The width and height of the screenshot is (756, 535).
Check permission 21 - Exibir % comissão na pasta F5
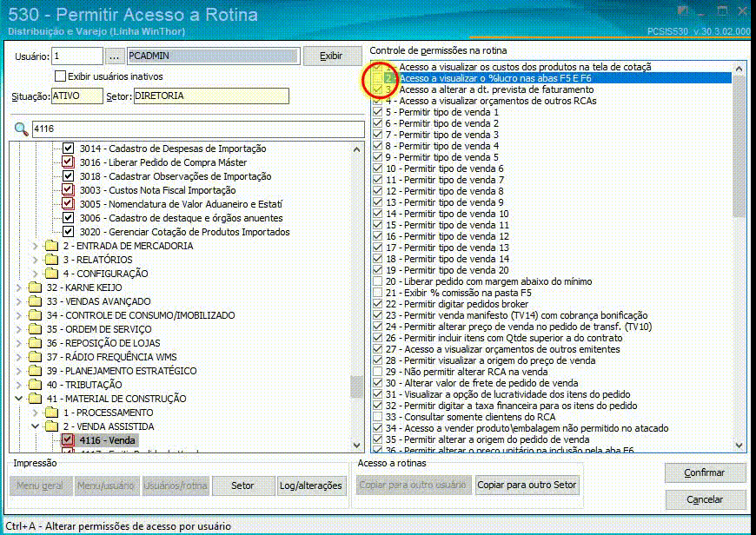click(377, 293)
